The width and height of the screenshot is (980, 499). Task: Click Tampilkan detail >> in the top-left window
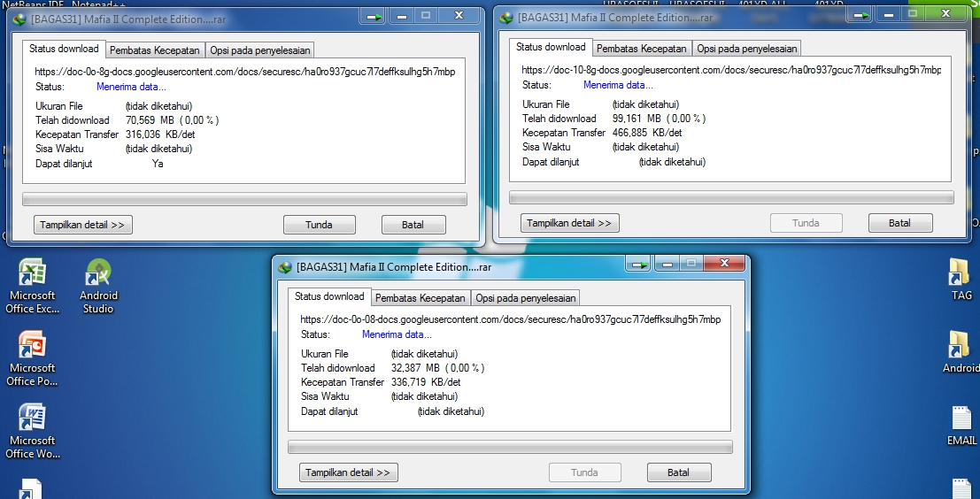coord(82,225)
